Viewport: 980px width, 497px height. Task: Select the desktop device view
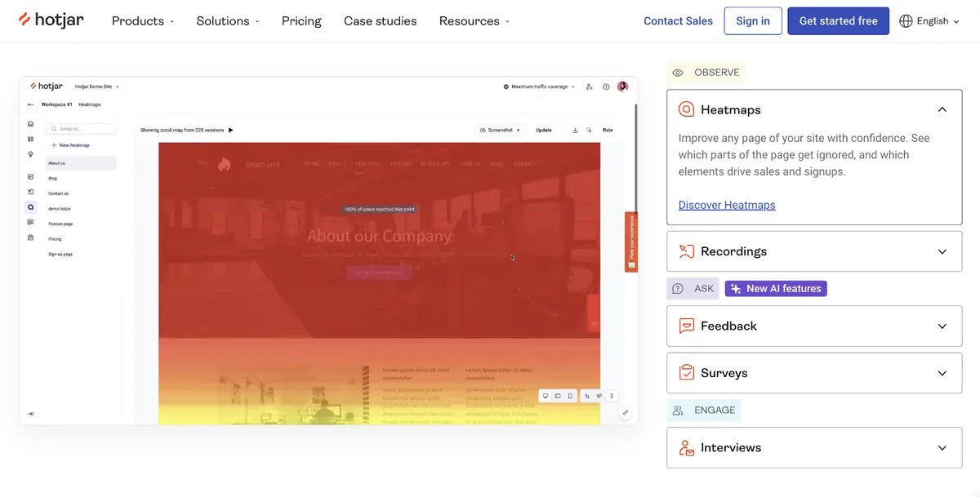[546, 396]
